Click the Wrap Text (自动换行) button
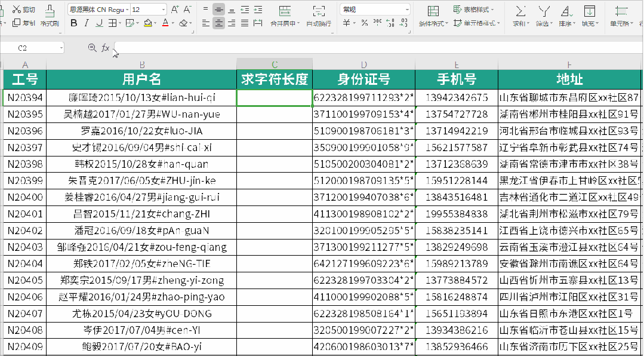The image size is (644, 356). click(x=318, y=16)
